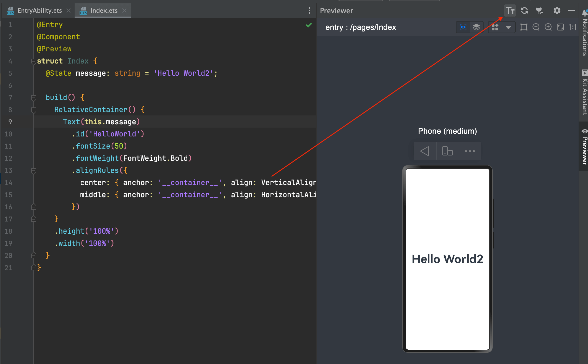Collapse the build() code block fold marker

(x=34, y=97)
